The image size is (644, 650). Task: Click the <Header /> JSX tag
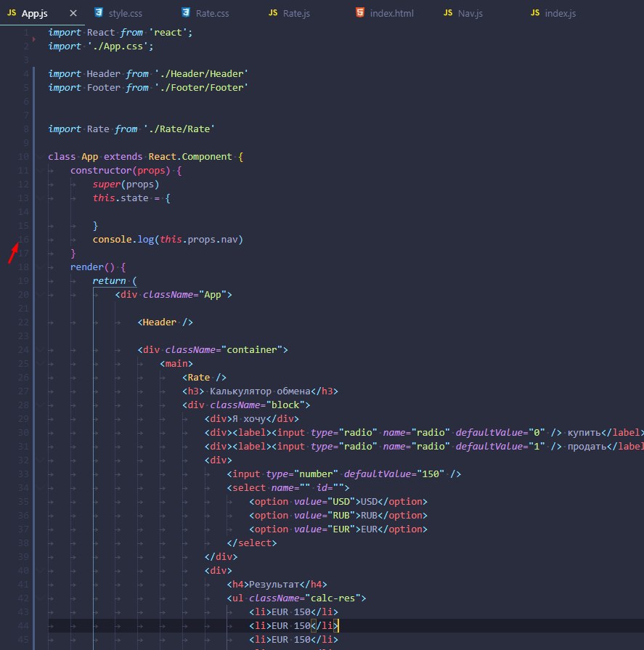click(x=165, y=322)
